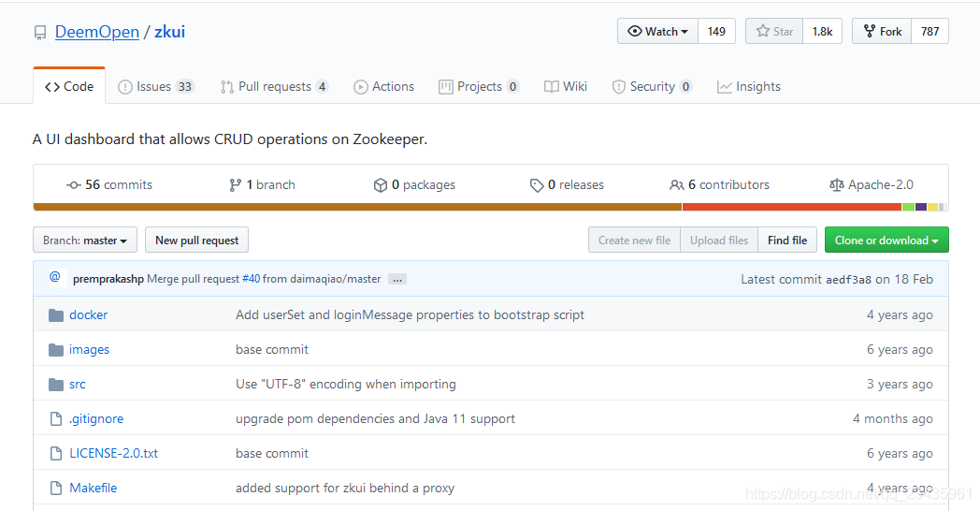
Task: Open commit "upgrade pom dependencies and Java 11 support"
Action: click(375, 419)
